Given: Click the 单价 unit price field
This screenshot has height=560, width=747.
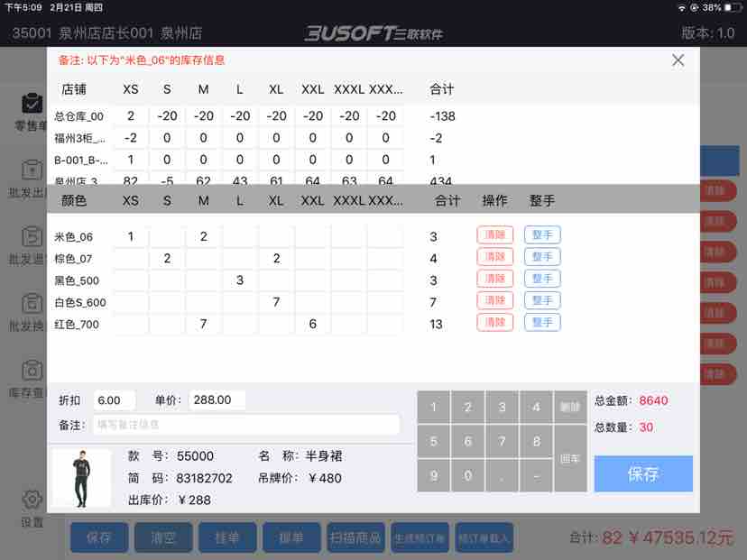Looking at the screenshot, I should click(x=217, y=400).
